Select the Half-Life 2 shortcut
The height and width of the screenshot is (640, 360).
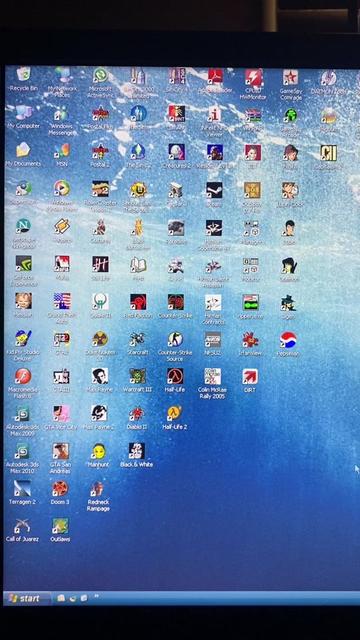click(175, 413)
